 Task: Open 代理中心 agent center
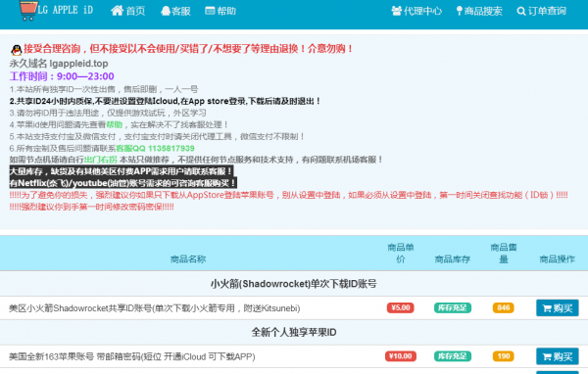(416, 11)
